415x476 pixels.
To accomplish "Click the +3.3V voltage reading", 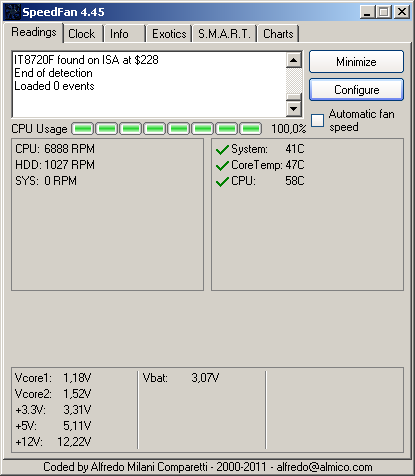I will pos(53,410).
